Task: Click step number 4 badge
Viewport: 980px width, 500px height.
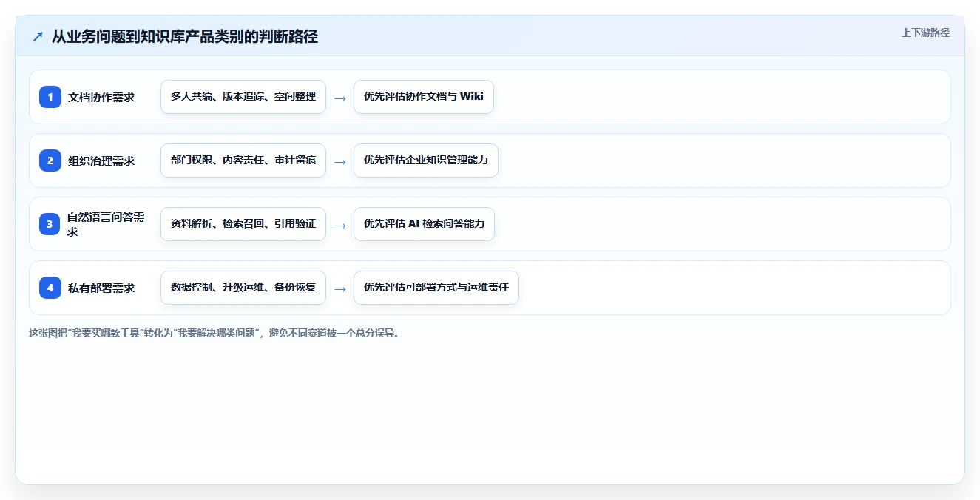Action: point(50,288)
